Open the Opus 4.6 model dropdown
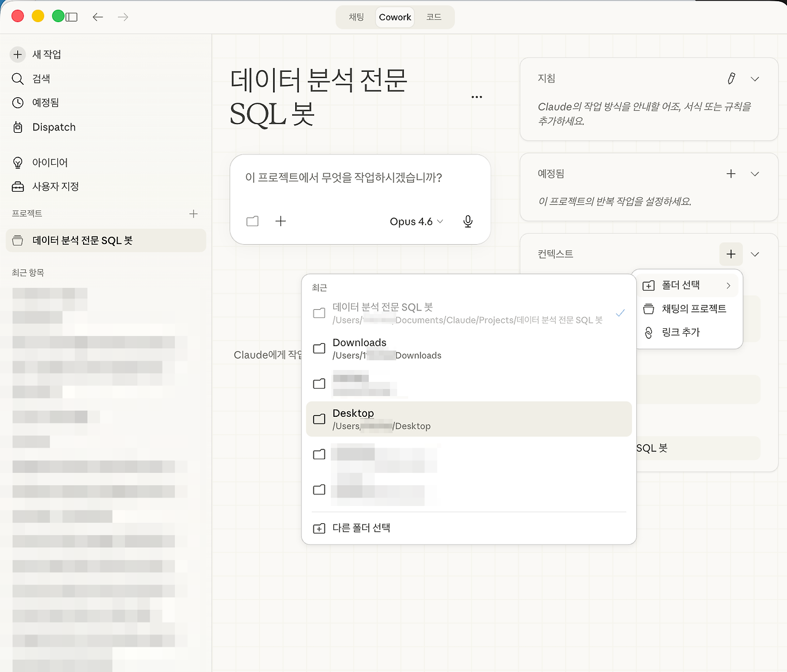787x672 pixels. point(416,221)
